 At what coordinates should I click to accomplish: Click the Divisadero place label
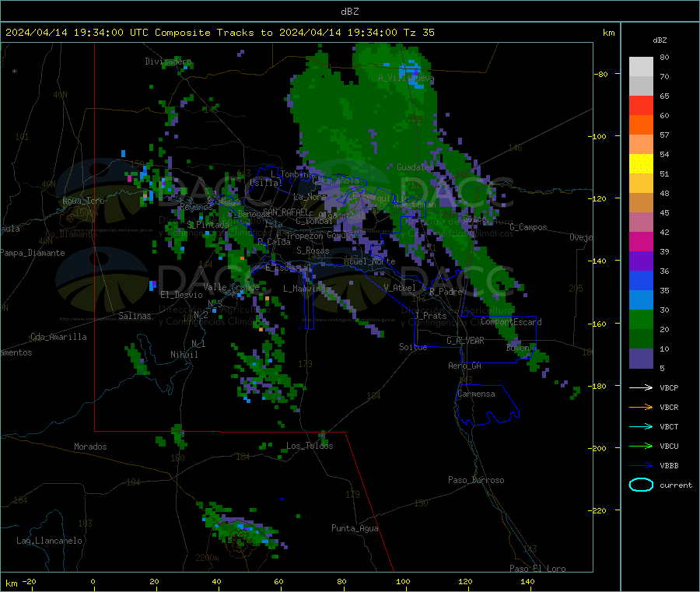(168, 61)
